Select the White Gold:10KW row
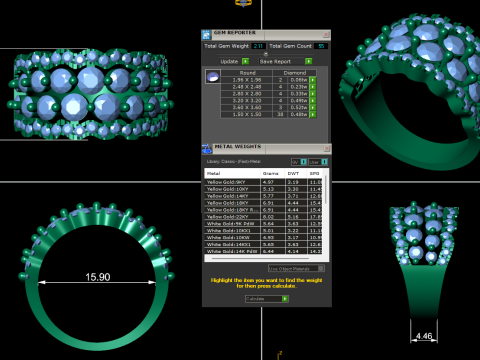Screen dimensions: 480x360 pyautogui.click(x=263, y=237)
